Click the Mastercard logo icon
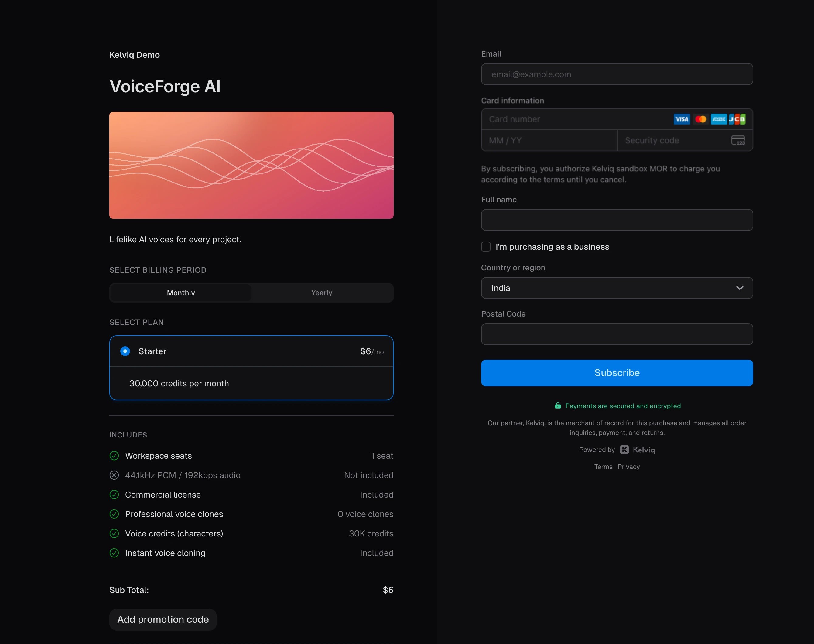The height and width of the screenshot is (644, 814). [700, 119]
